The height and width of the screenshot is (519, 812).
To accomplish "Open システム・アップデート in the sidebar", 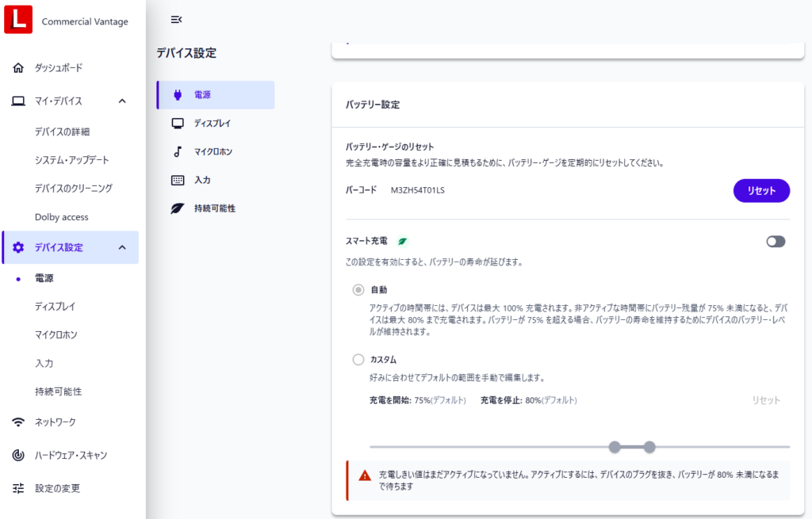I will [71, 160].
